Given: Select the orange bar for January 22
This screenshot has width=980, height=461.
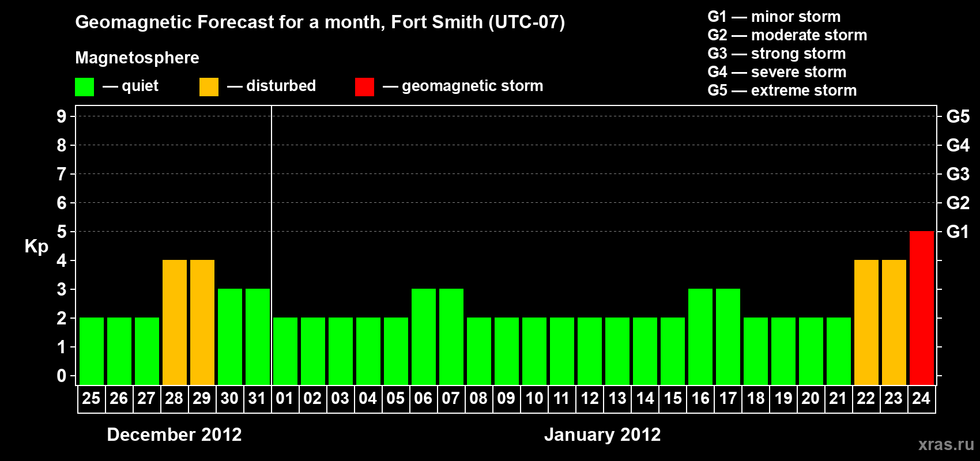Looking at the screenshot, I should click(866, 322).
